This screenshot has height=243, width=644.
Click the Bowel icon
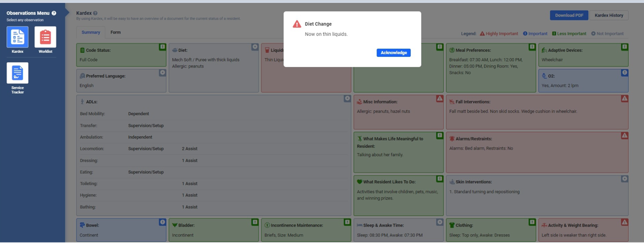(82, 225)
